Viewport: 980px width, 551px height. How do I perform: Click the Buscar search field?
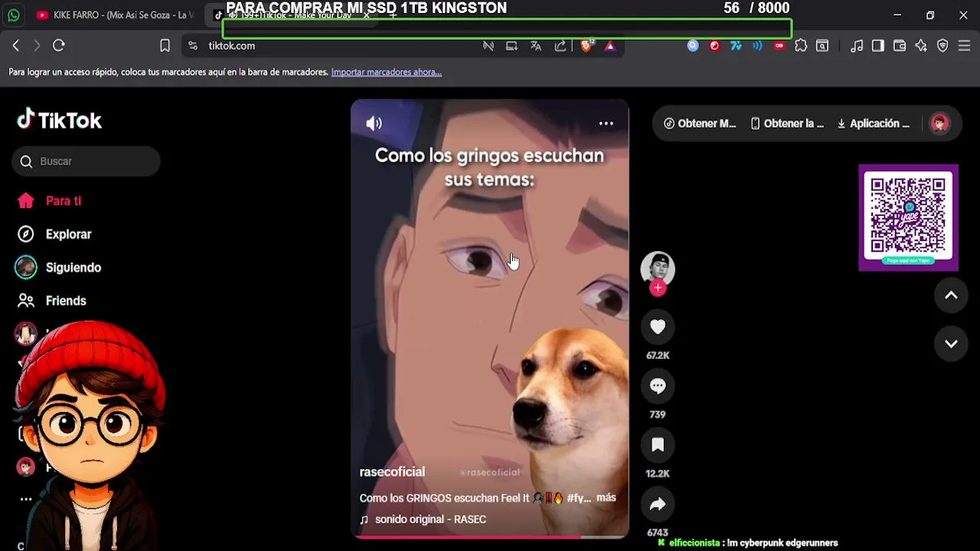click(86, 161)
